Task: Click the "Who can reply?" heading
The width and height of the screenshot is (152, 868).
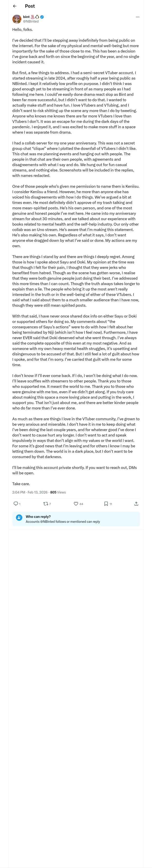Action: click(x=38, y=516)
